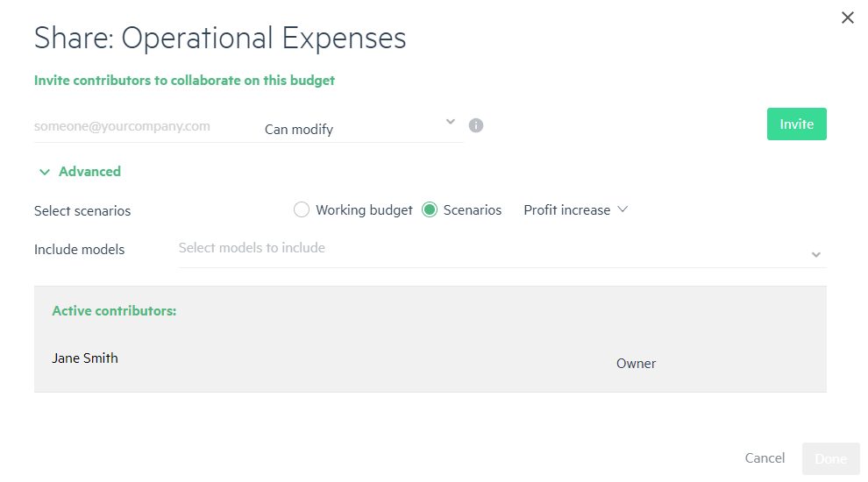The image size is (868, 482).
Task: Click the Can modify dropdown arrow icon
Action: point(451,122)
